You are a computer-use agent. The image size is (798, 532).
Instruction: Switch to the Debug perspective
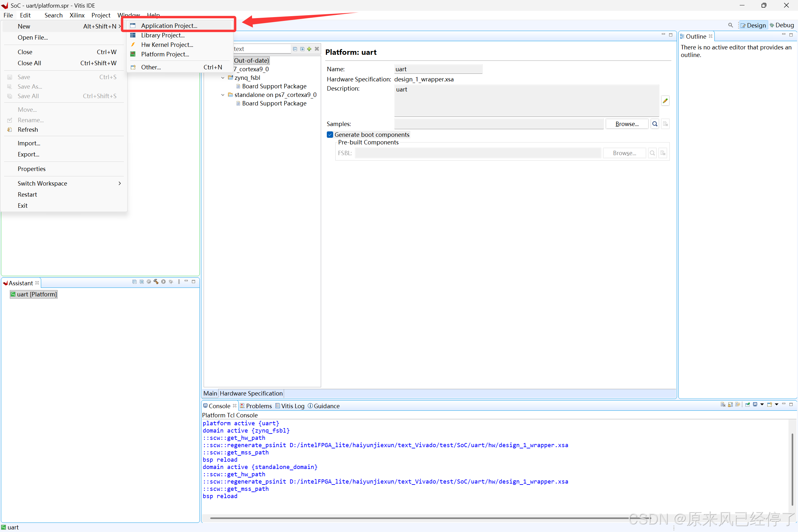pyautogui.click(x=782, y=25)
